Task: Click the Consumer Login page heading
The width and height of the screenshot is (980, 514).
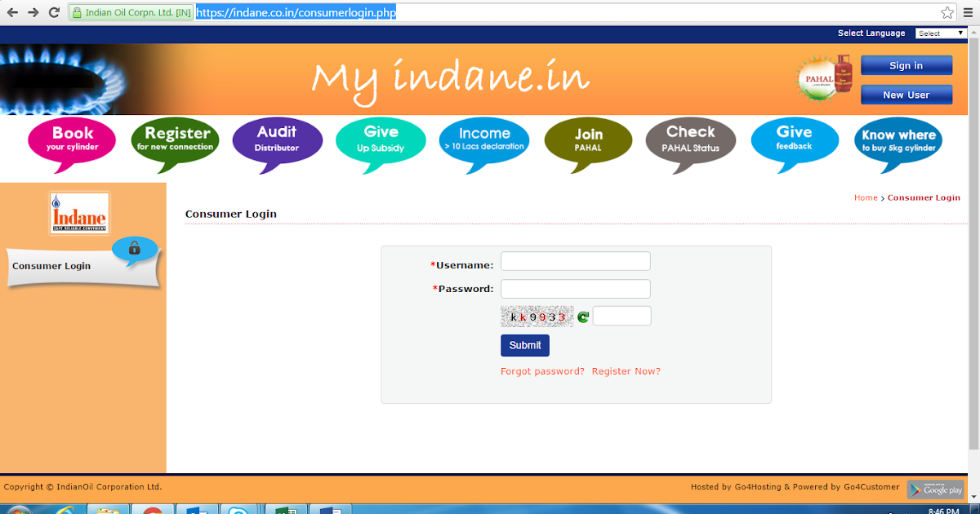Action: 231,214
